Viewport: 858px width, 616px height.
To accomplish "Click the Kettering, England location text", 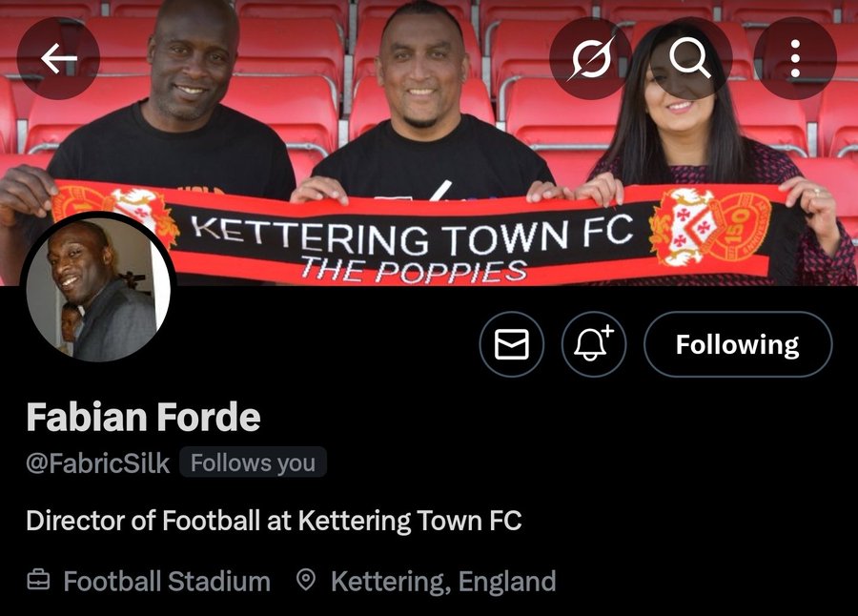I will point(443,581).
